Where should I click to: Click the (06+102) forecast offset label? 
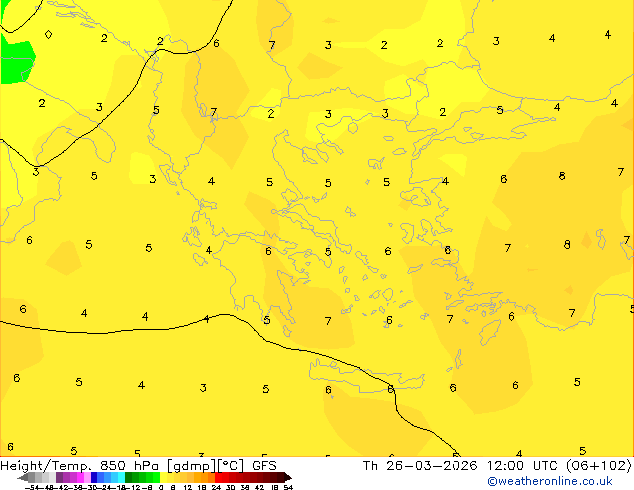click(x=598, y=466)
